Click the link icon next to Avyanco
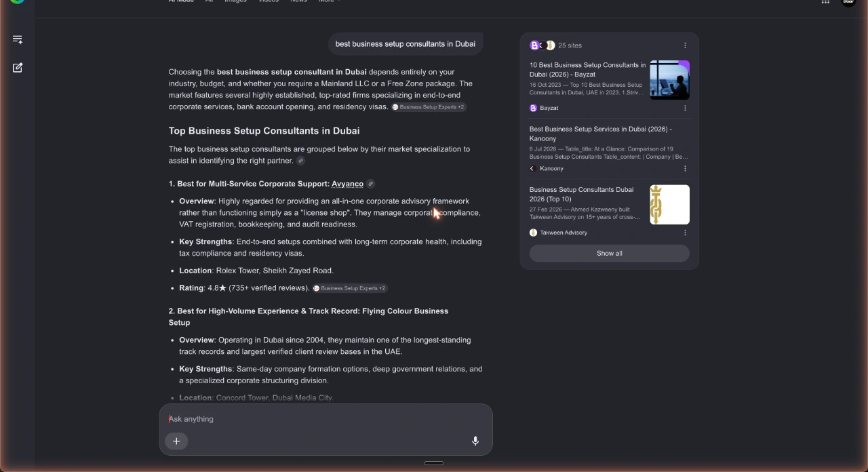This screenshot has height=472, width=868. point(370,184)
